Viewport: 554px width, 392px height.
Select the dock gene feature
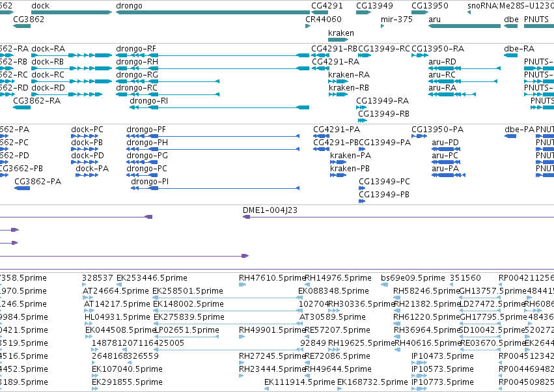(72, 12)
